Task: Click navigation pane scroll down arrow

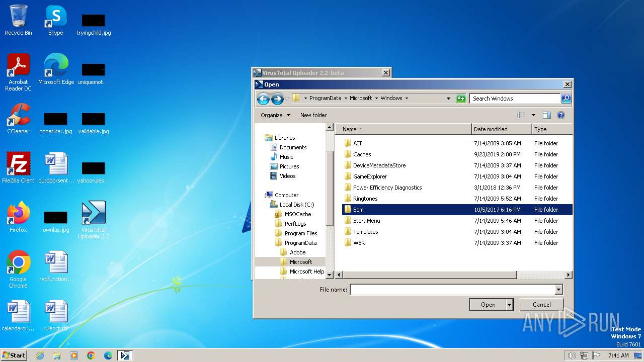Action: point(330,275)
